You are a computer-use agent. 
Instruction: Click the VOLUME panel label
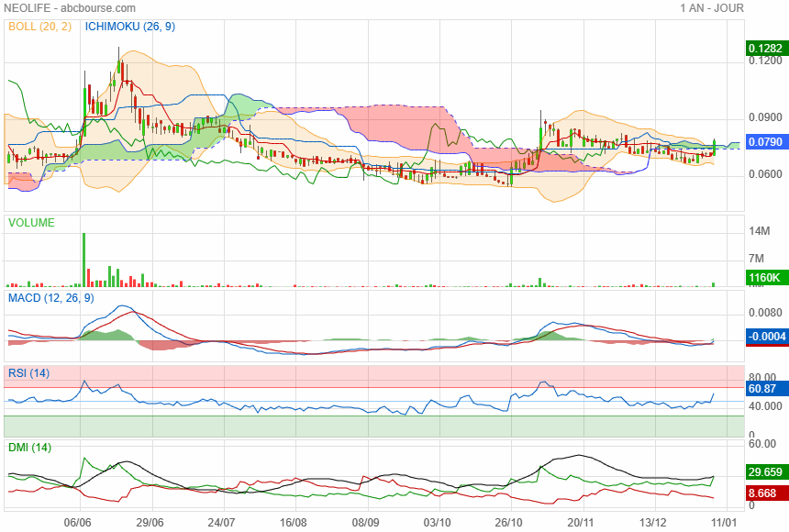coord(31,223)
